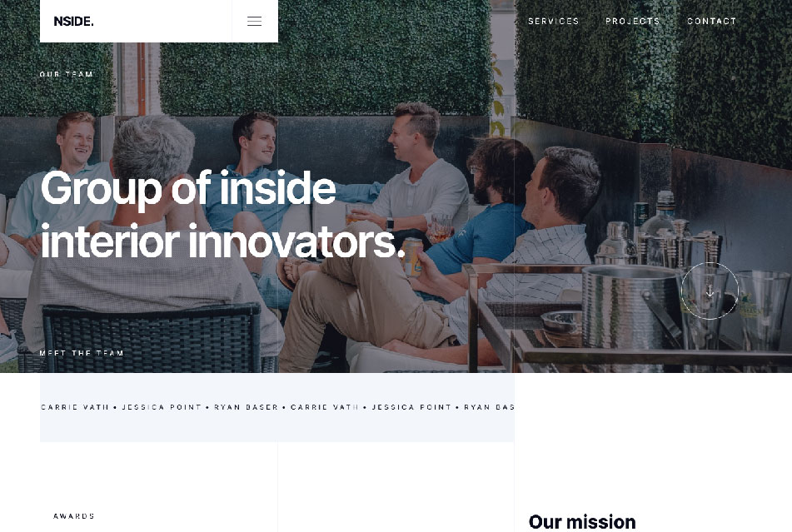Click the NSIDE. logo
792x532 pixels.
click(x=74, y=21)
